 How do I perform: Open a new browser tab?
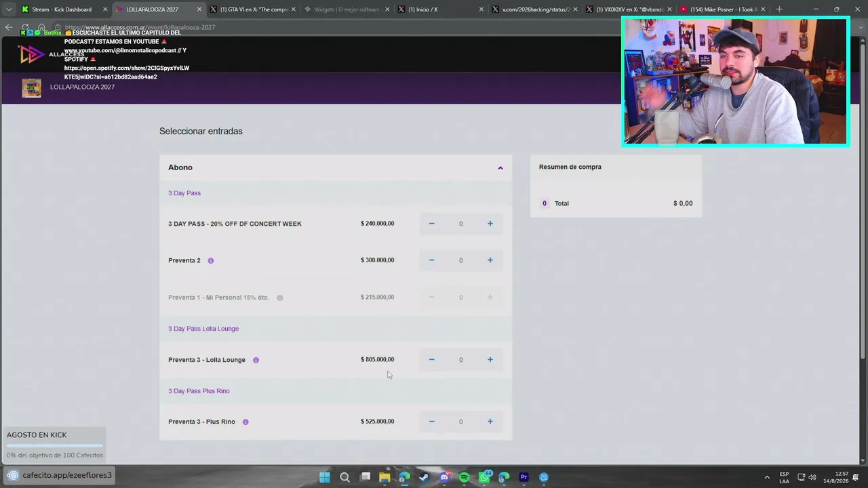coord(779,9)
